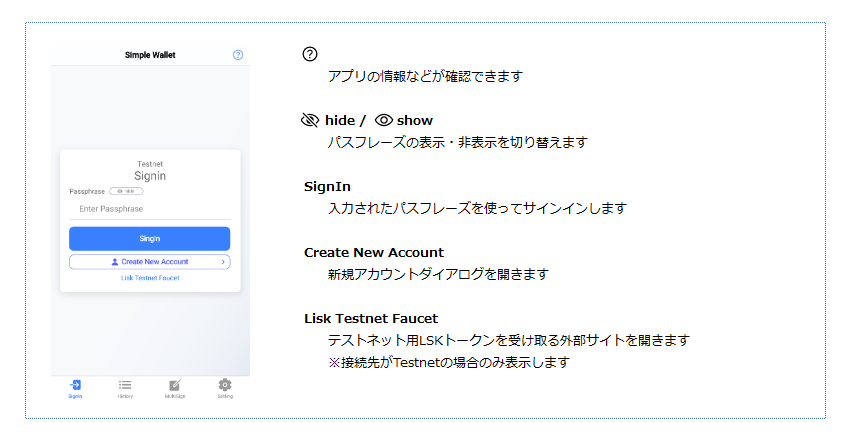Click text '新規アカウントダイアログを開きます'
This screenshot has height=441, width=851.
(x=438, y=274)
